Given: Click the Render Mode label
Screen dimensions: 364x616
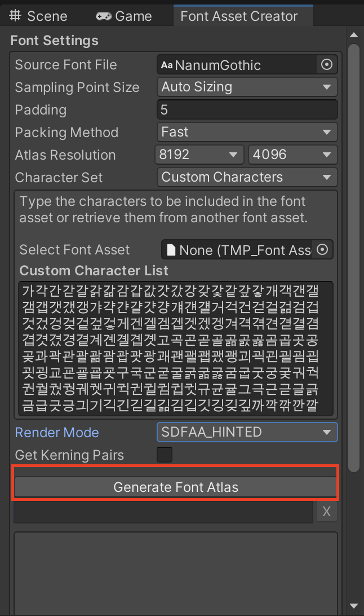Looking at the screenshot, I should [57, 433].
